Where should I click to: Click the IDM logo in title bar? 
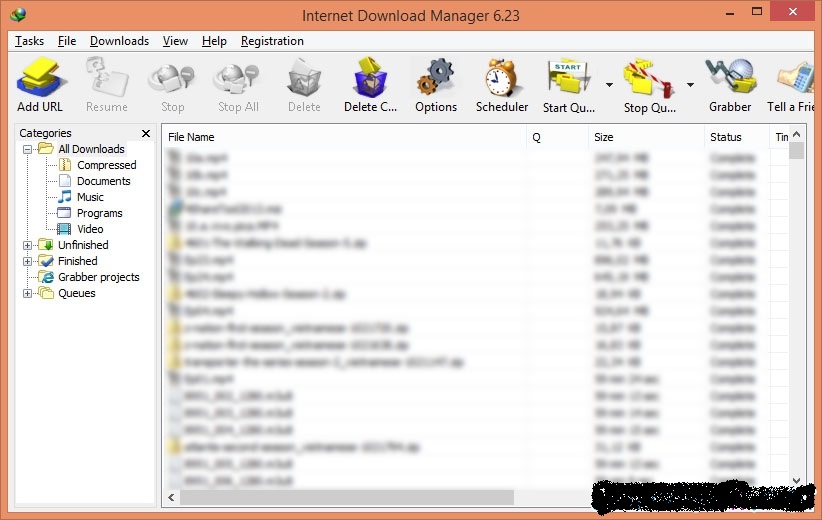click(18, 15)
